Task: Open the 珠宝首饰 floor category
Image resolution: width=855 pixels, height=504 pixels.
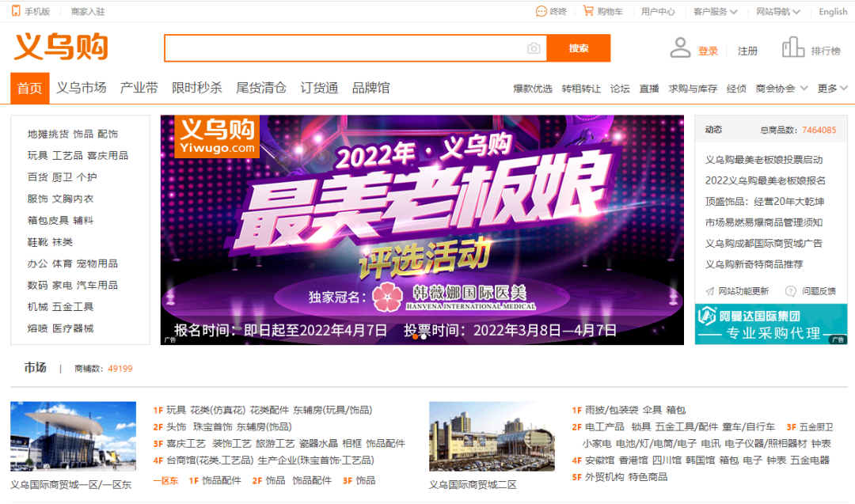Action: (x=213, y=426)
